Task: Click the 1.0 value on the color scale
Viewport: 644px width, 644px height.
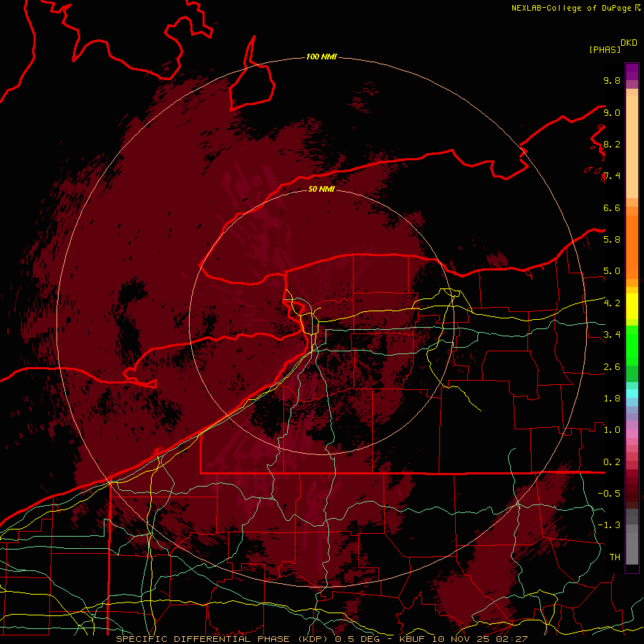Action: [612, 429]
